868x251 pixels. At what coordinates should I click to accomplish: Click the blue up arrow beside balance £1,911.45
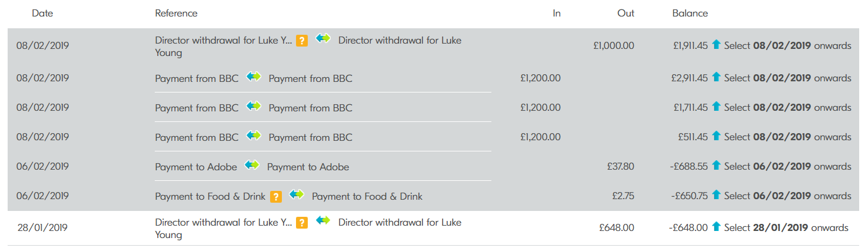click(x=716, y=45)
